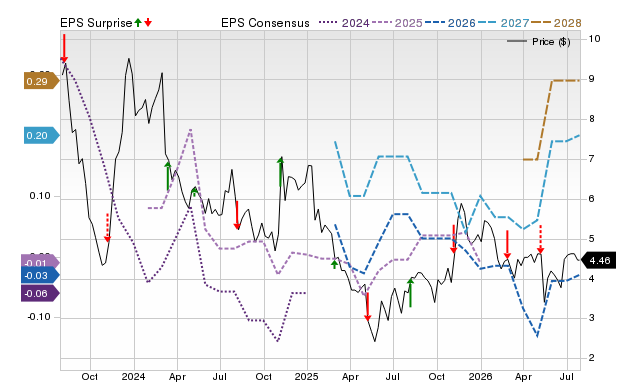Select the 2026 EPS consensus legend entry
The width and height of the screenshot is (640, 382).
point(450,23)
